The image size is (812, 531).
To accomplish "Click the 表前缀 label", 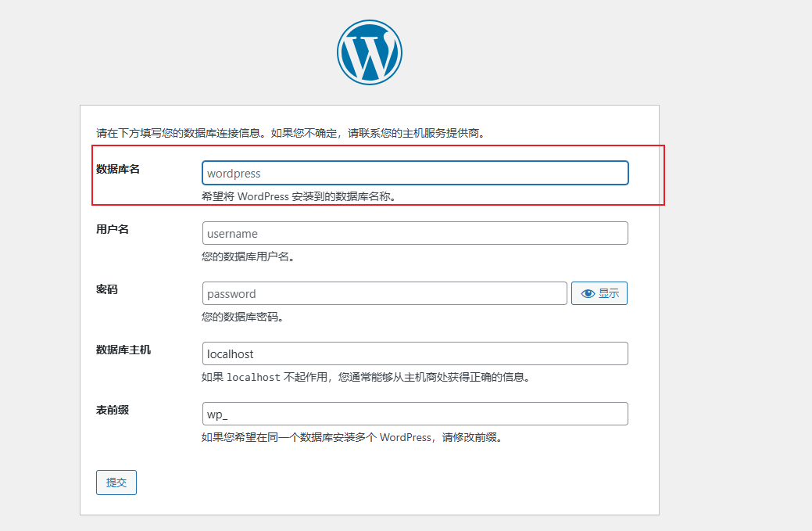I will 113,411.
